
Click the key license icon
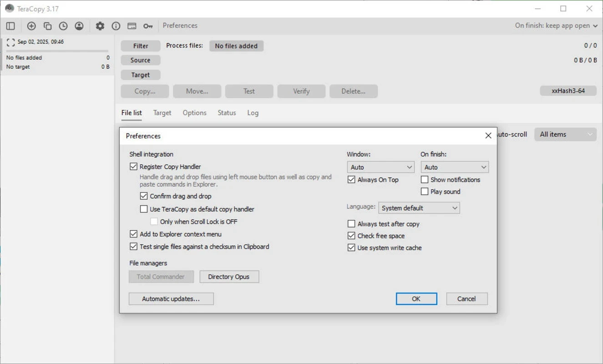coord(148,26)
